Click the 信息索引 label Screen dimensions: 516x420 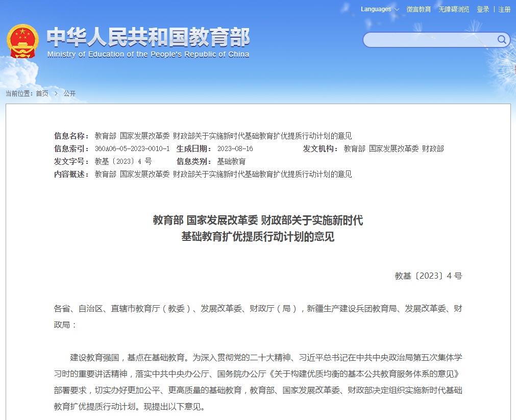coord(71,149)
